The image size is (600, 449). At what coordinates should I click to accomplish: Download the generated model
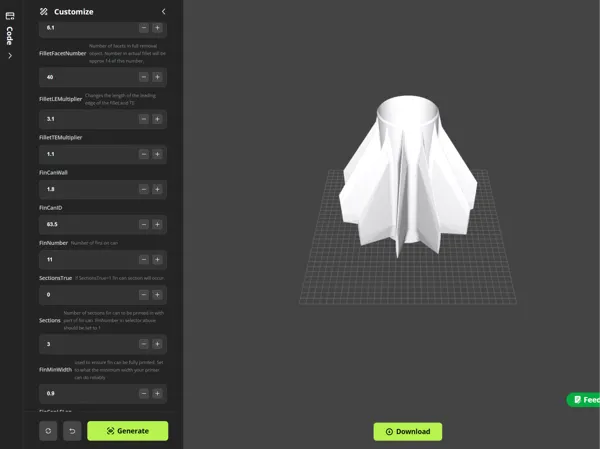[408, 431]
